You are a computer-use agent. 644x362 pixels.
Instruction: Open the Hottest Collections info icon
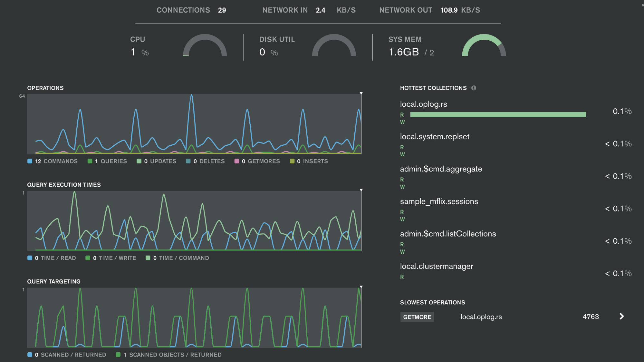[474, 88]
